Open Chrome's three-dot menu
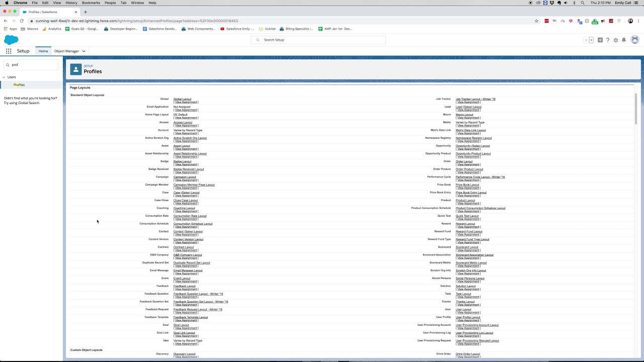Viewport: 644px width, 362px height. coord(639,21)
